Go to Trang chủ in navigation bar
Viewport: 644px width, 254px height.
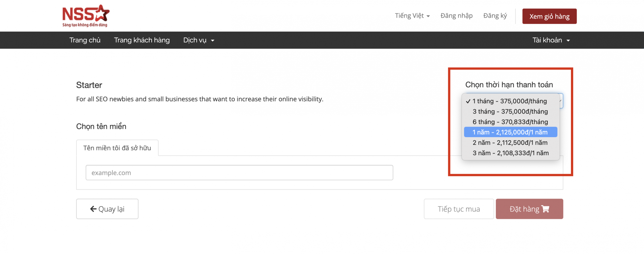85,40
